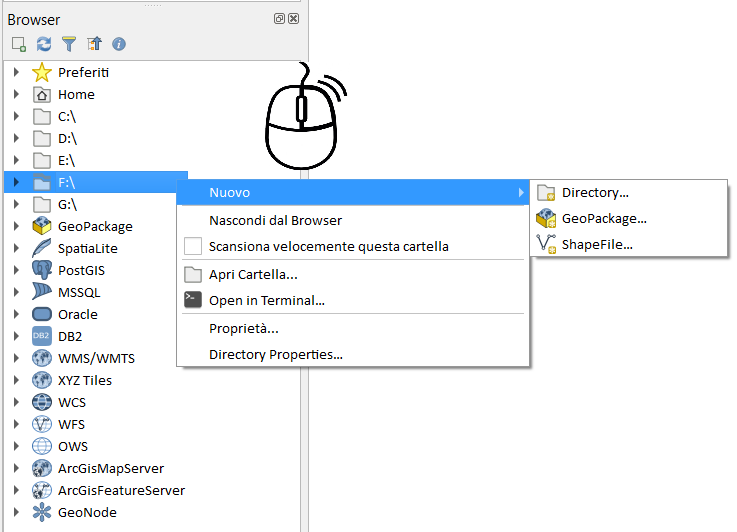Click the Collapse All toolbar icon
Screen dimensions: 737x532
[x=94, y=44]
